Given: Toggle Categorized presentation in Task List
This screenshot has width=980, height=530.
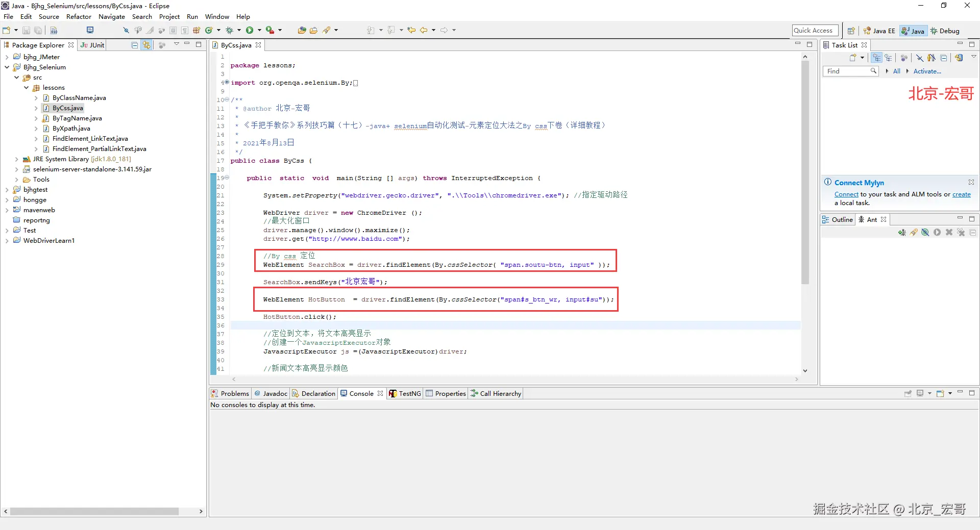Looking at the screenshot, I should point(876,58).
